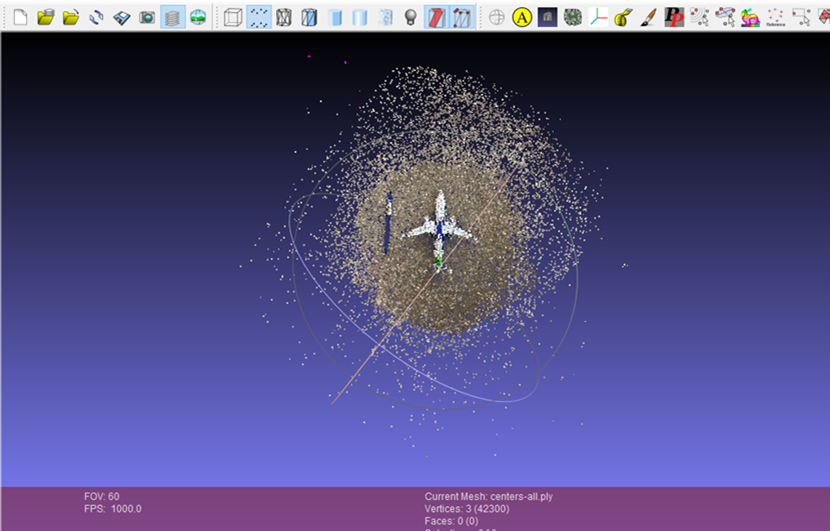Open the Align tool (yellow A)
The image size is (830, 531).
point(522,17)
